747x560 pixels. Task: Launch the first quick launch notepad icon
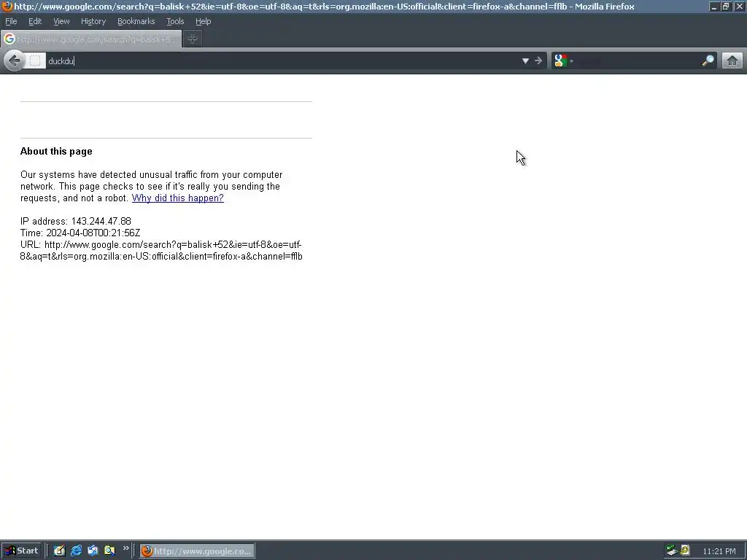click(59, 551)
